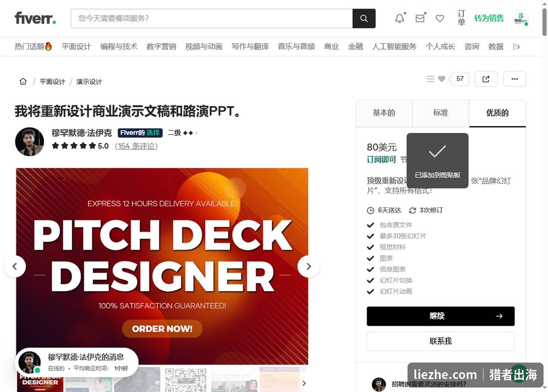Select the QR code thumbnail

(x=185, y=380)
